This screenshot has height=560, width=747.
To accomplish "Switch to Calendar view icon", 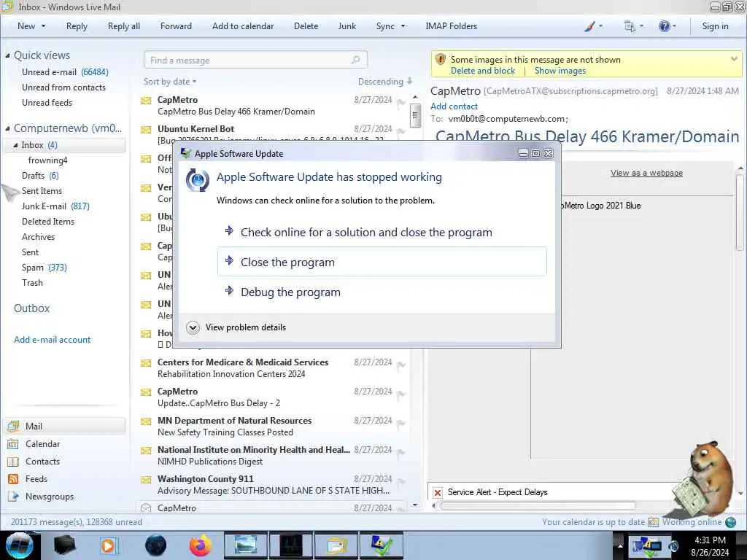I will coord(13,444).
